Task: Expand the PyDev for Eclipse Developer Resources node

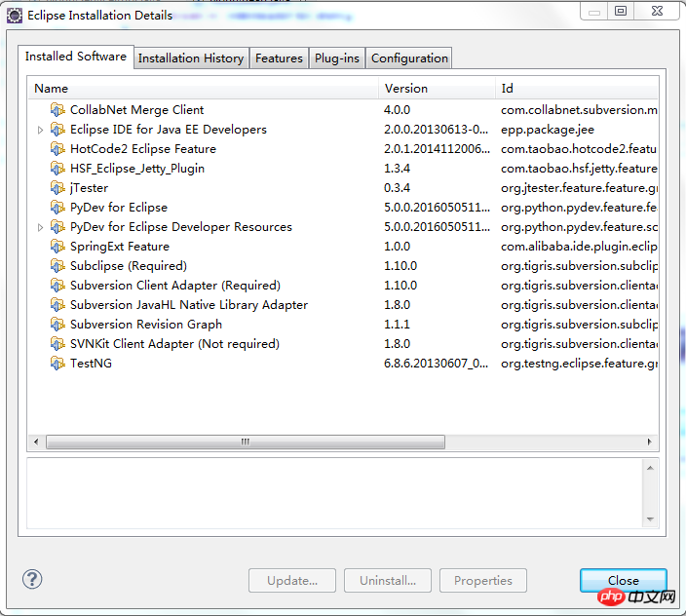Action: click(40, 227)
